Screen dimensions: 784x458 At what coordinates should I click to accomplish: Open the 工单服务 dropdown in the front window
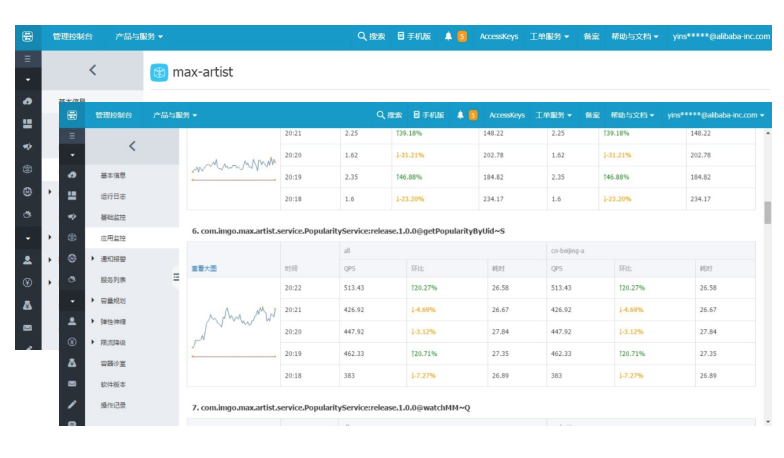click(553, 115)
